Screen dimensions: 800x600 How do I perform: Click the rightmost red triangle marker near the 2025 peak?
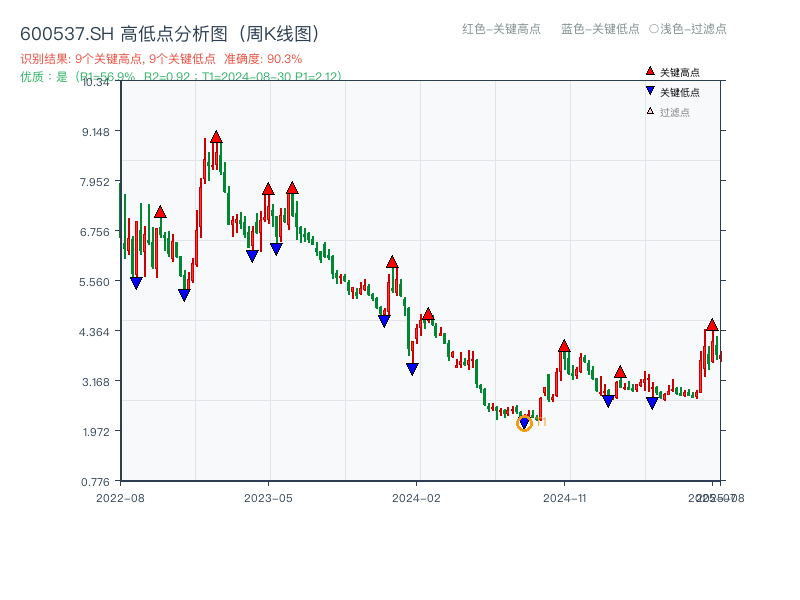tap(711, 326)
